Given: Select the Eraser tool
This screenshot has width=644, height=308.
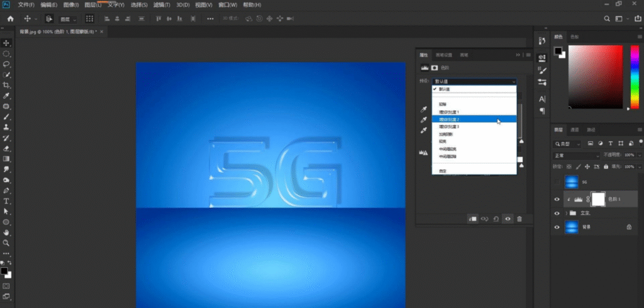Looking at the screenshot, I should tap(6, 149).
